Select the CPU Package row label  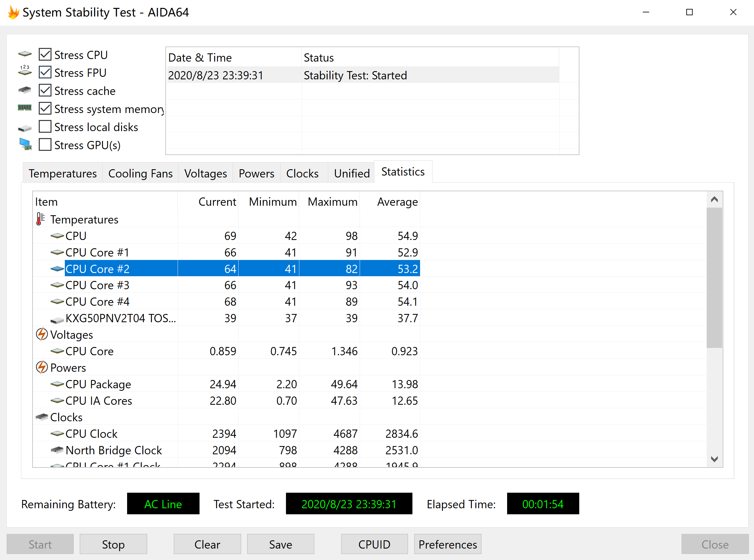[98, 384]
